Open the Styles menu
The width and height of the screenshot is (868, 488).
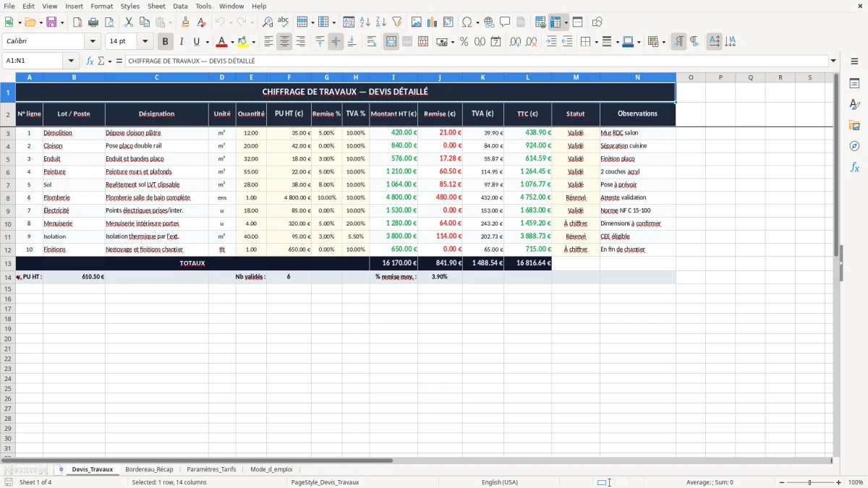130,6
